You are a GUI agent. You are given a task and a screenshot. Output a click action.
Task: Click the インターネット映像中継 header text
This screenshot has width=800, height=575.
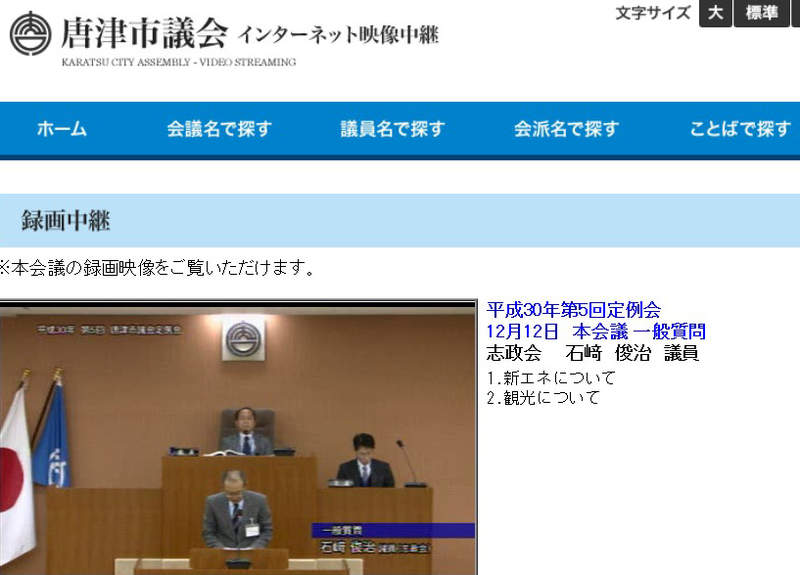338,35
